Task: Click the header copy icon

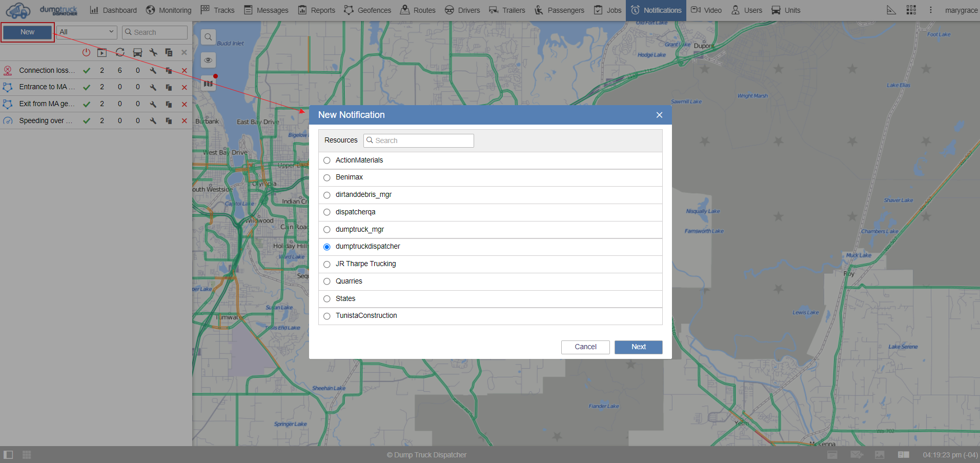Action: (169, 52)
